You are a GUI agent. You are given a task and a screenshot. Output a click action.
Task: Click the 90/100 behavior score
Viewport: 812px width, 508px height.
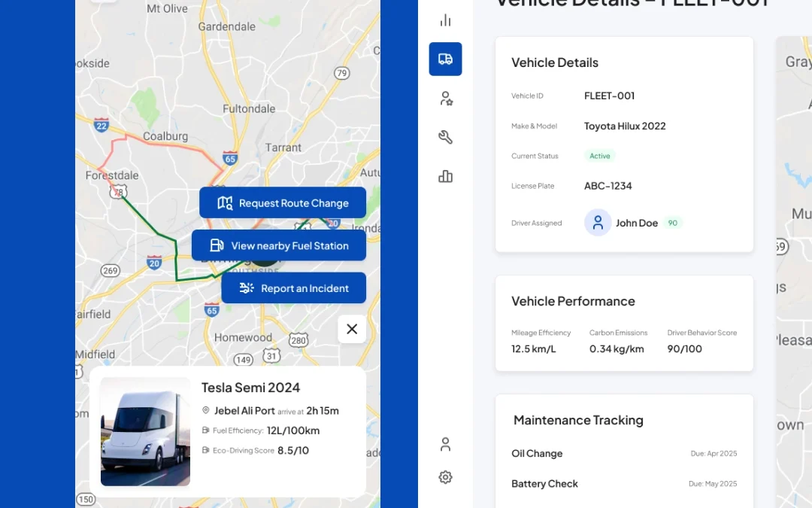(x=685, y=349)
